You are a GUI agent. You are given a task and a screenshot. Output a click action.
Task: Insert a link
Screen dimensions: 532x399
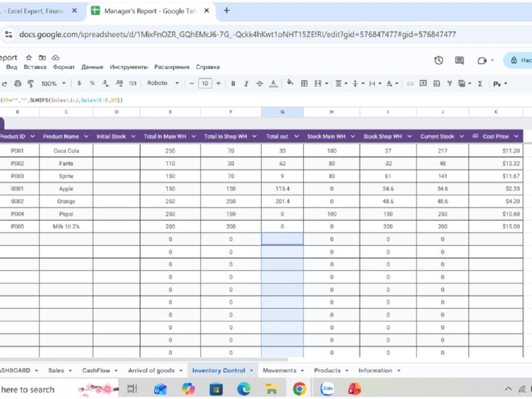click(410, 84)
